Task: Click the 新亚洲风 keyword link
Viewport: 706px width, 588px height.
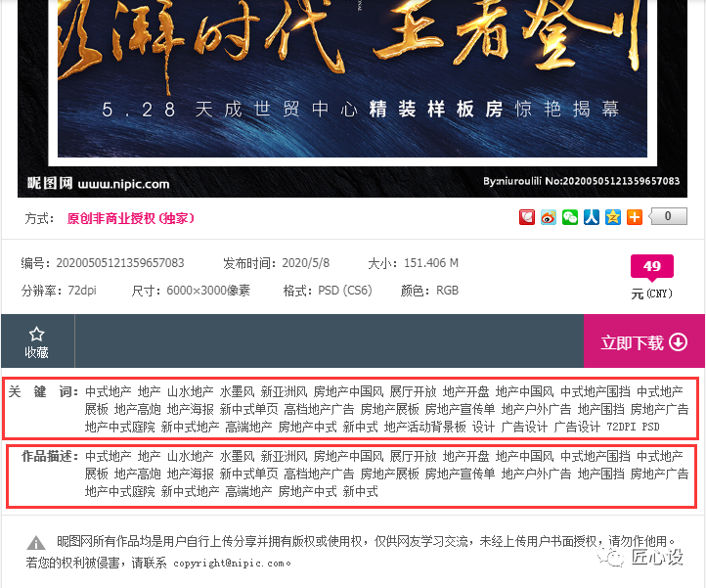Action: click(284, 391)
